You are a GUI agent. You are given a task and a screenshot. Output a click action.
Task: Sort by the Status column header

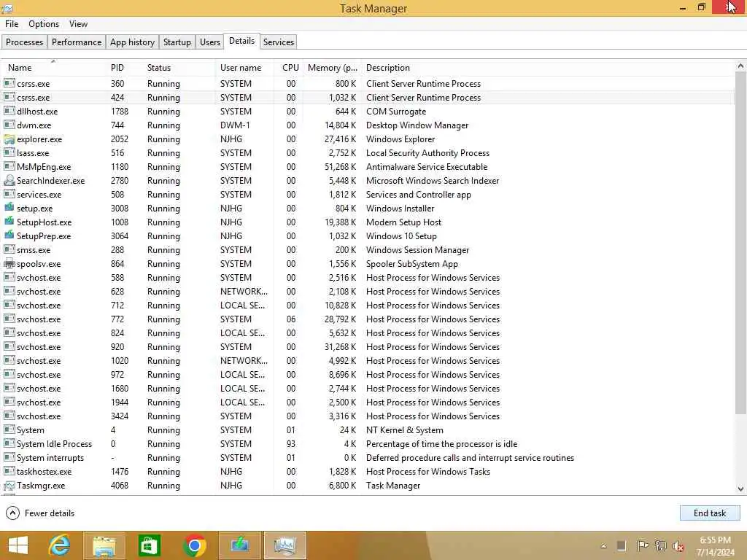click(x=179, y=68)
